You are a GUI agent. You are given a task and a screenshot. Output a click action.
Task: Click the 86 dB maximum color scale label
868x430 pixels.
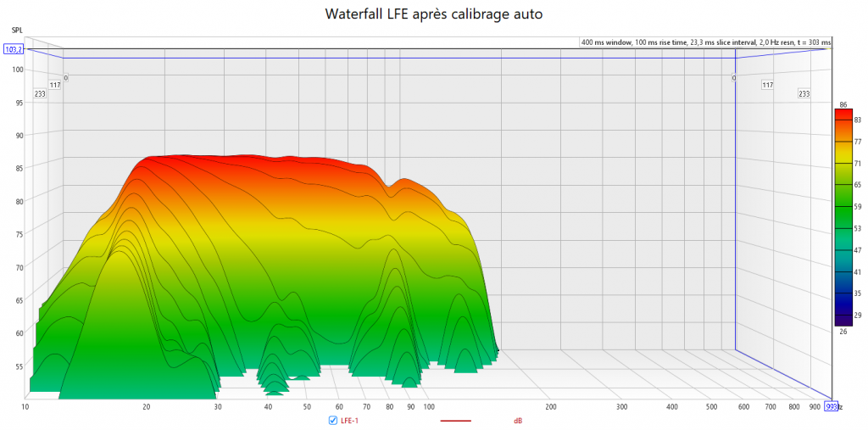[x=843, y=104]
